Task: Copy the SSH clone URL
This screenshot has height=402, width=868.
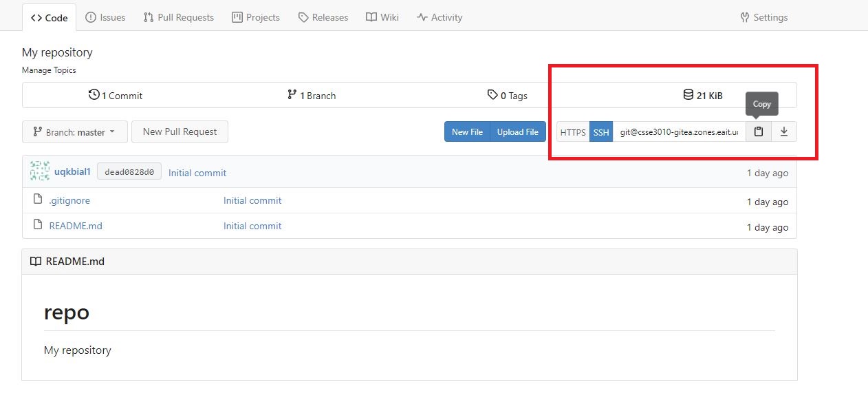Action: point(758,131)
